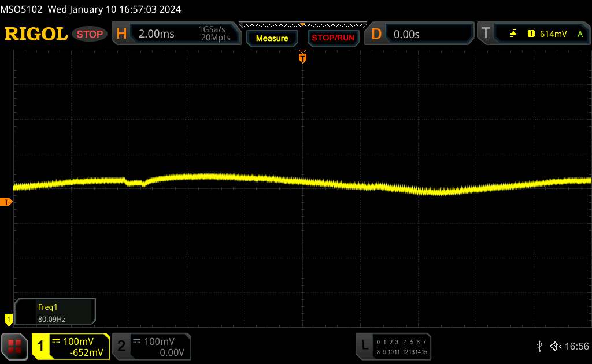This screenshot has height=364, width=592.
Task: Click the orange trigger position T marker
Action: point(302,58)
